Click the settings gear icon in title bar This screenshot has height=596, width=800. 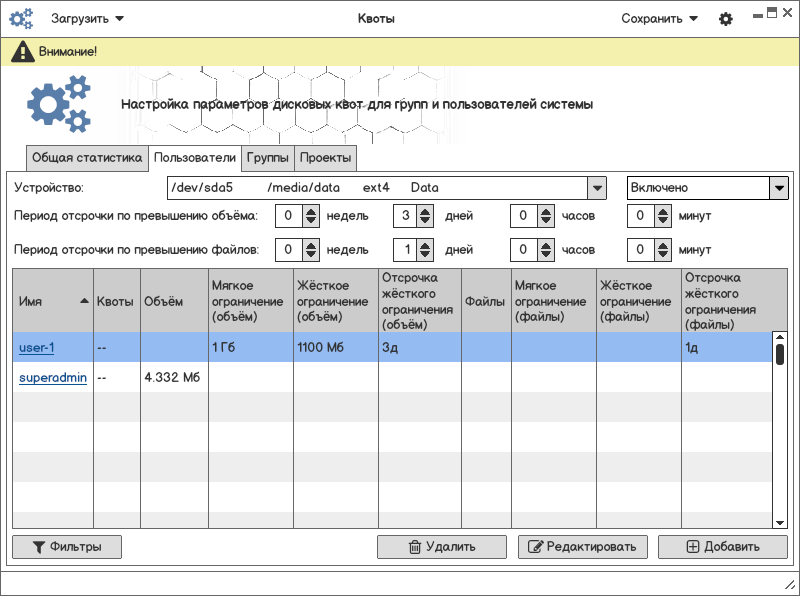(x=726, y=19)
